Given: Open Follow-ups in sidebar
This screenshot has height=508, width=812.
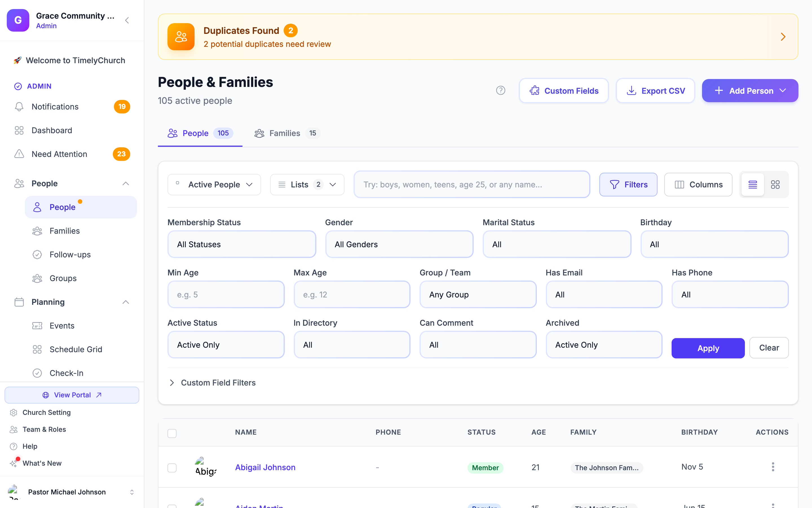Looking at the screenshot, I should tap(81, 254).
